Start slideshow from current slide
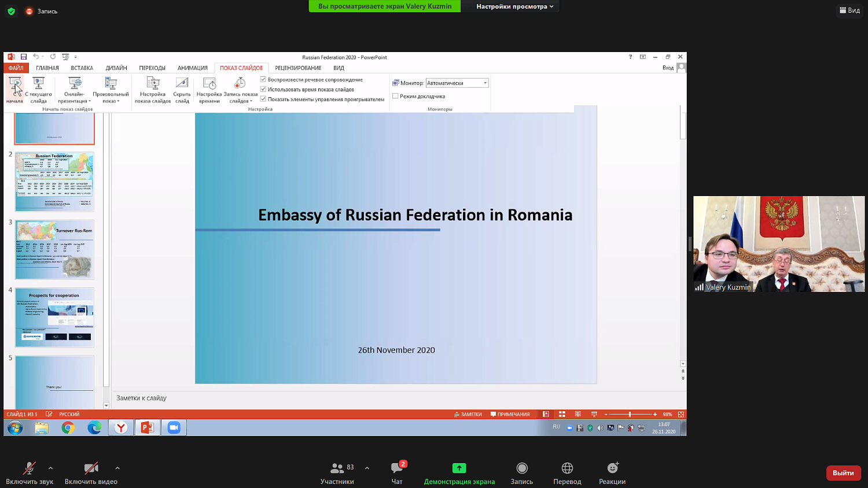The height and width of the screenshot is (488, 868). [x=38, y=87]
